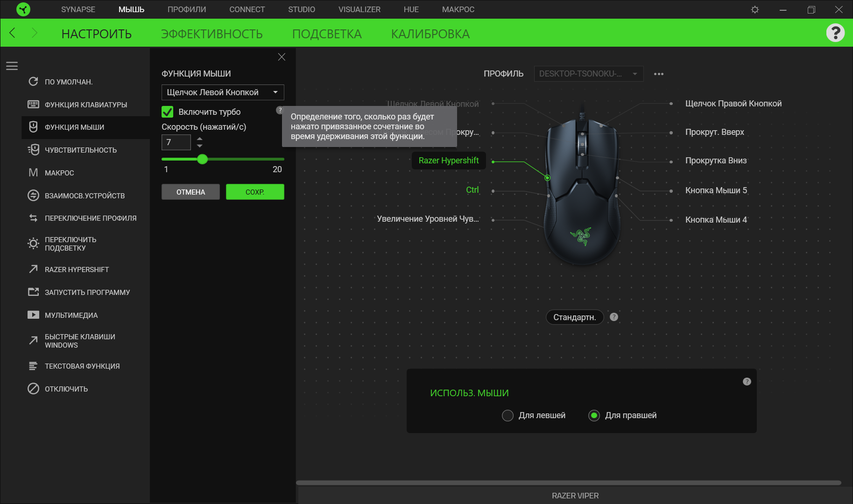Viewport: 853px width, 504px height.
Task: Switch to the ПОДСВЕТКА subtab
Action: [x=327, y=34]
